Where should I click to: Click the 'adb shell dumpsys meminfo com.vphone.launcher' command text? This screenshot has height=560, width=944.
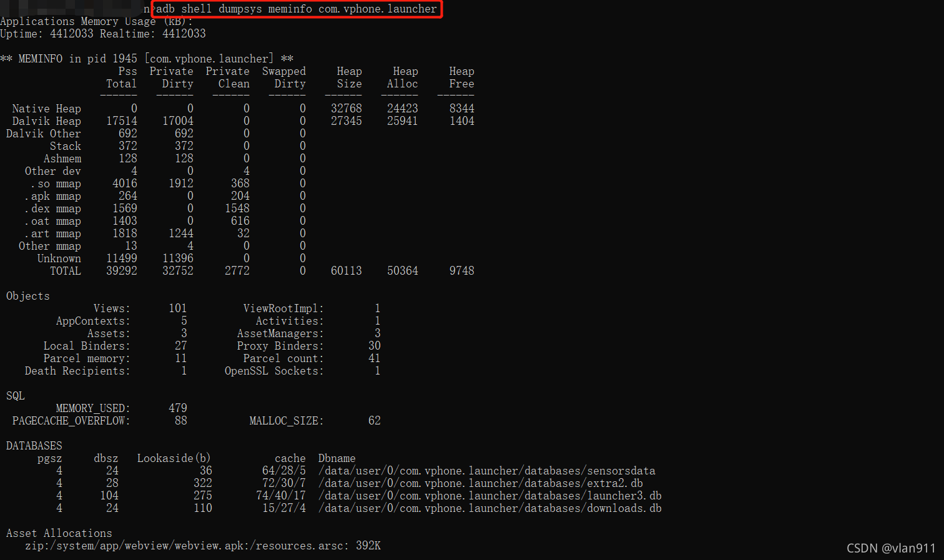coord(297,9)
